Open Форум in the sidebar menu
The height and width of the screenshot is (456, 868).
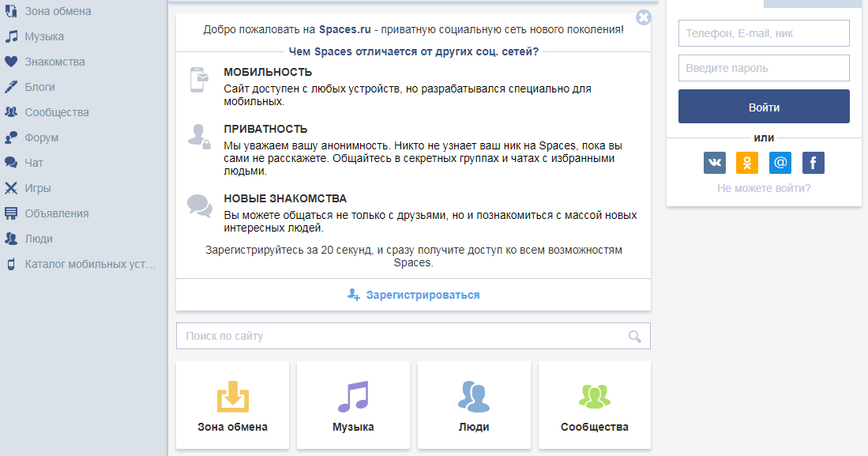pyautogui.click(x=42, y=138)
